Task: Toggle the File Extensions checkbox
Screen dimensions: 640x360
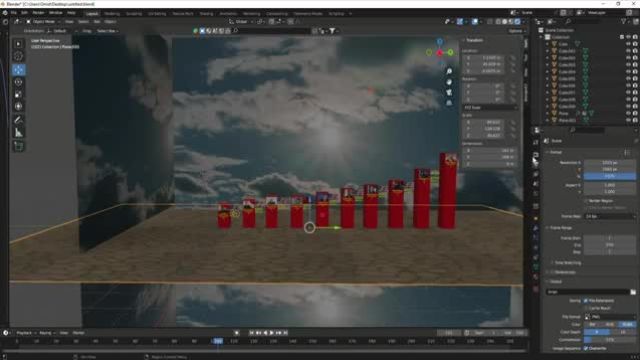Action: point(586,300)
